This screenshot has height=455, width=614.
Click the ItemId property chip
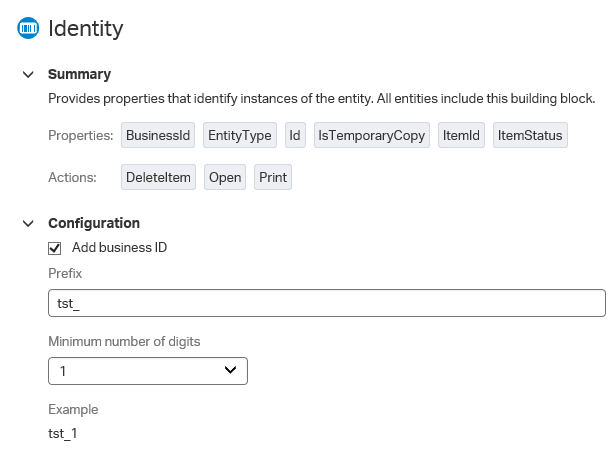(461, 135)
